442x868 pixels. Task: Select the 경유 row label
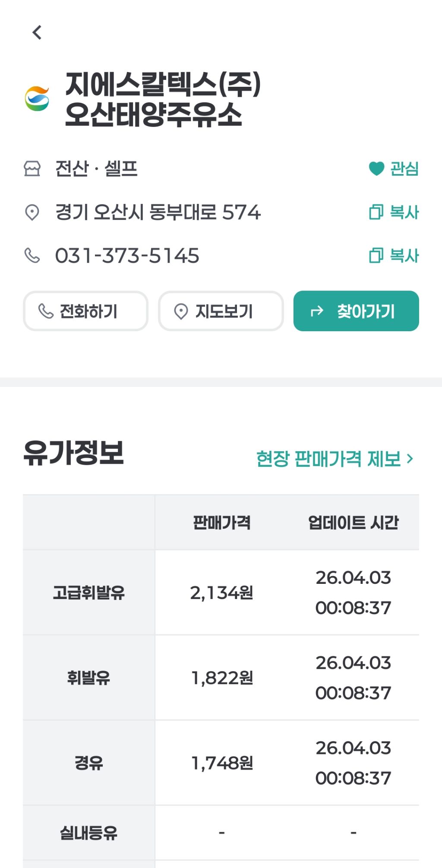(89, 763)
